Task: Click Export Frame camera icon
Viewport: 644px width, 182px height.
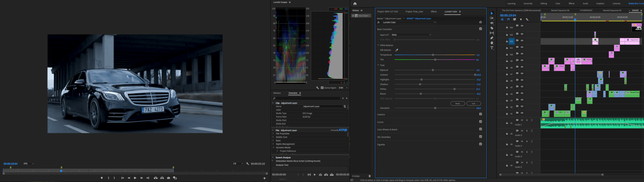Action: [x=168, y=178]
